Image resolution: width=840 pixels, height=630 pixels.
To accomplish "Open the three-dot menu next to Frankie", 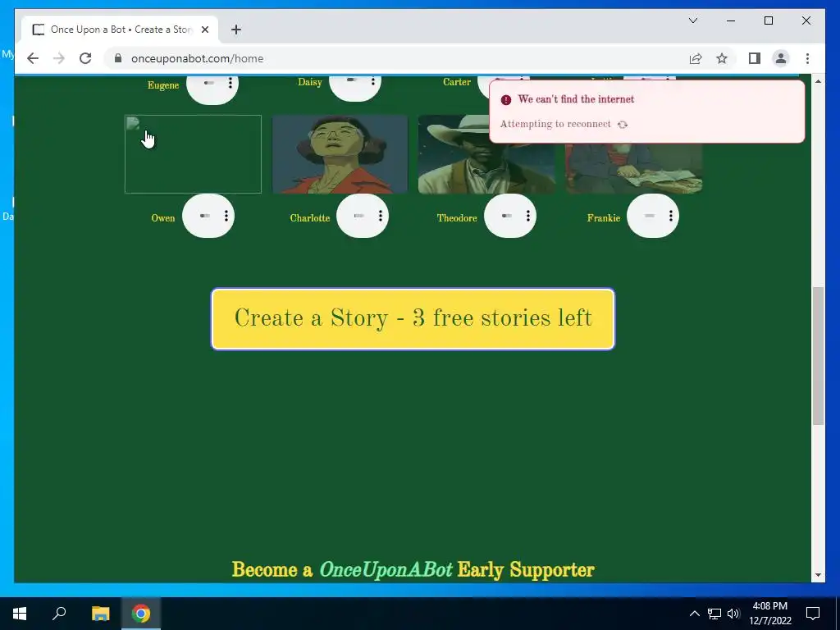I will pyautogui.click(x=671, y=216).
